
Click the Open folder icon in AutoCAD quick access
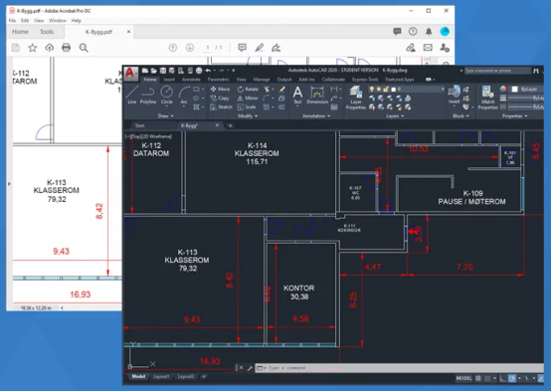[x=153, y=71]
